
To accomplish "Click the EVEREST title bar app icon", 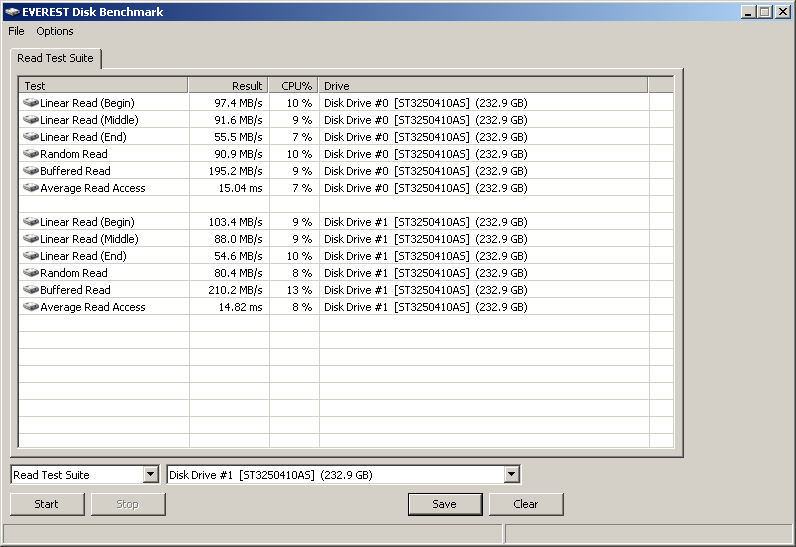I will pyautogui.click(x=12, y=12).
